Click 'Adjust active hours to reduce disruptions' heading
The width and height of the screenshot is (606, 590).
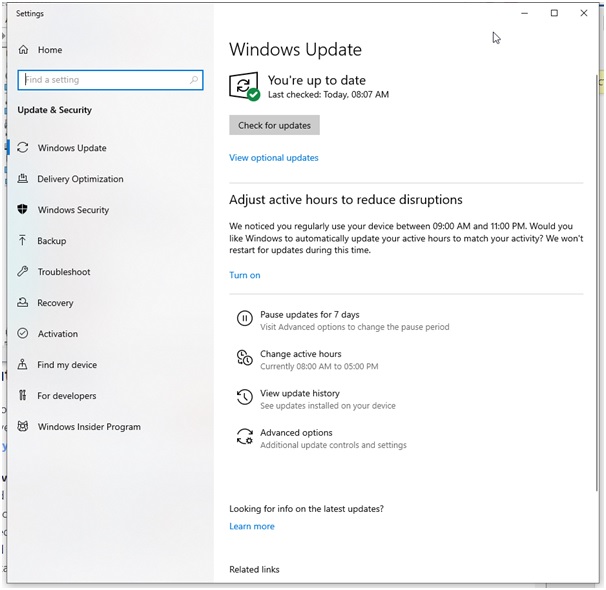[x=346, y=200]
